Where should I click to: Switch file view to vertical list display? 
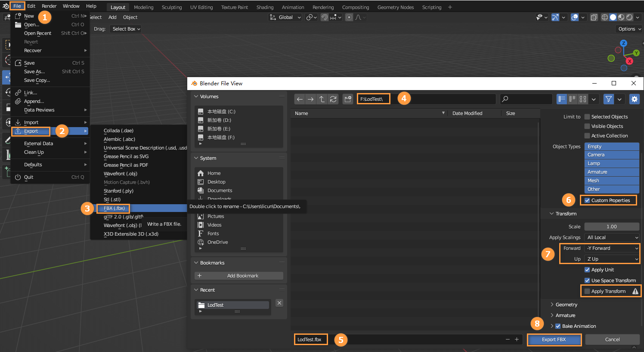point(562,99)
